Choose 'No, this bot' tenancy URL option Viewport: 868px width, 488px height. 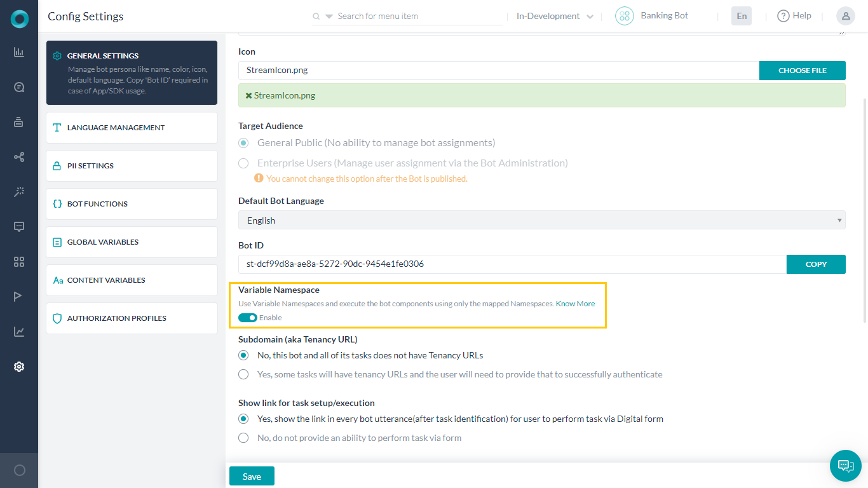243,355
